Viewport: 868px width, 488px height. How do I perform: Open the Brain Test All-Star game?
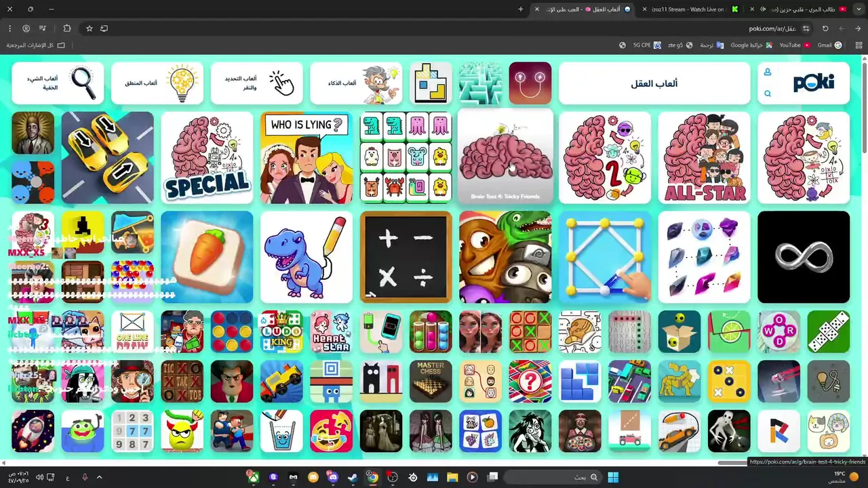tap(704, 158)
